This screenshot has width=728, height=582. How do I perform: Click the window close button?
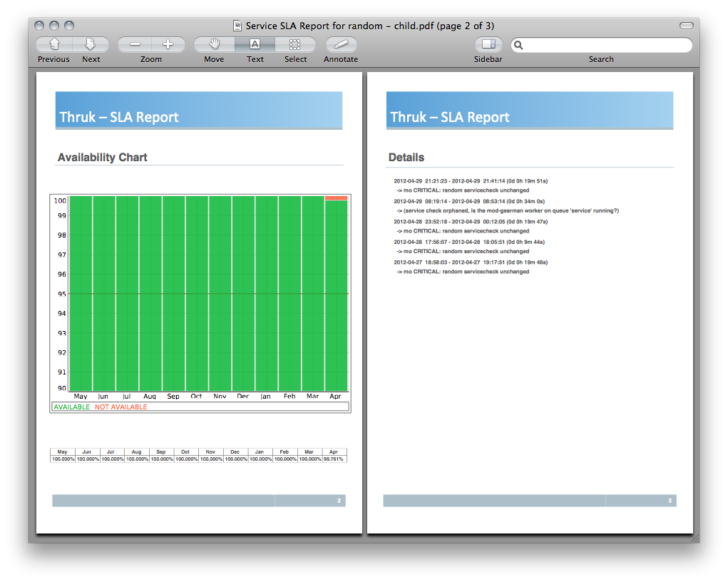[x=39, y=26]
